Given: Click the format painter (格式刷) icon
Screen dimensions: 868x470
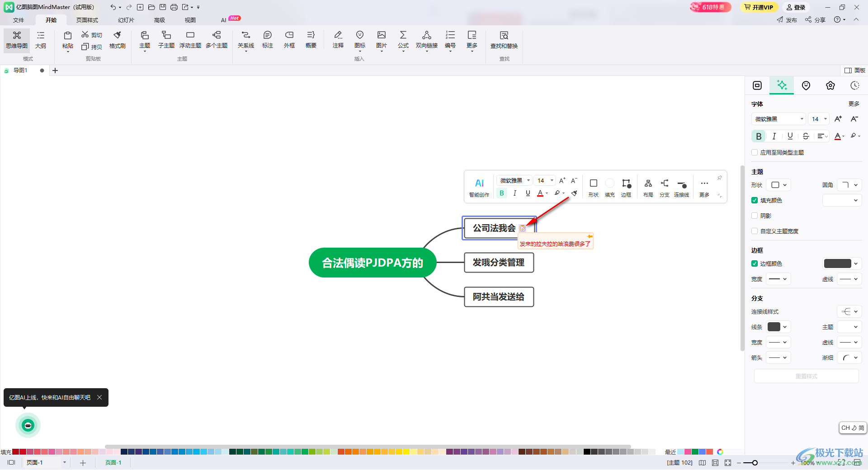Looking at the screenshot, I should coord(118,40).
